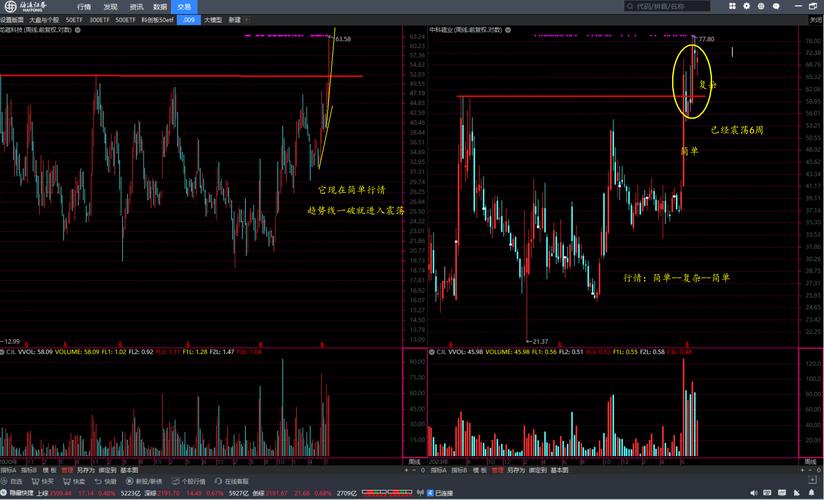Open the 行情 (Quotes) menu

(84, 6)
